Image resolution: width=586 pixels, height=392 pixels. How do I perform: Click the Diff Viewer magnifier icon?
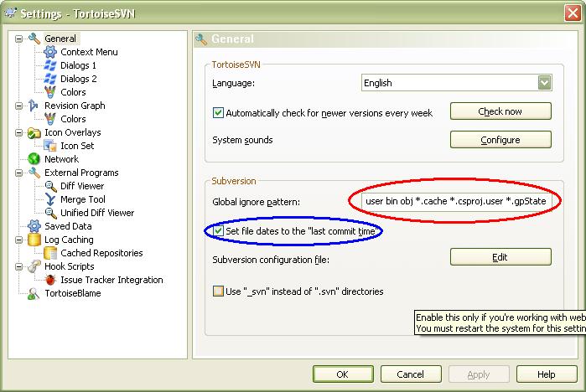point(50,186)
